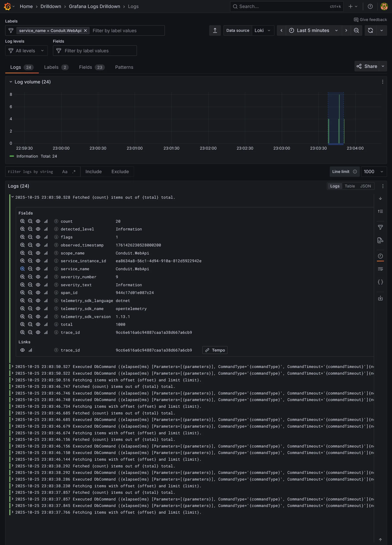Toggle visibility of the detected_level field
This screenshot has width=392, height=545.
(38, 229)
